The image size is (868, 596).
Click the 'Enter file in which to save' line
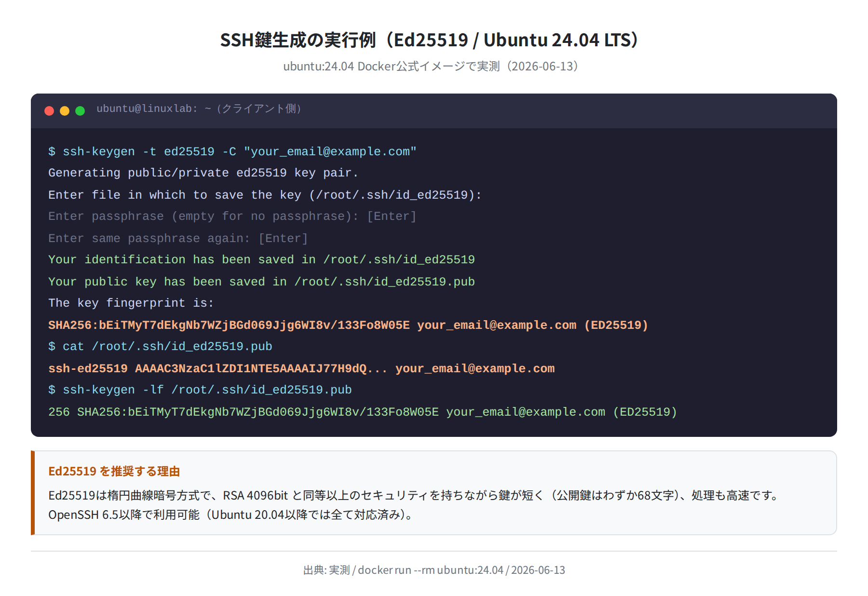click(265, 195)
